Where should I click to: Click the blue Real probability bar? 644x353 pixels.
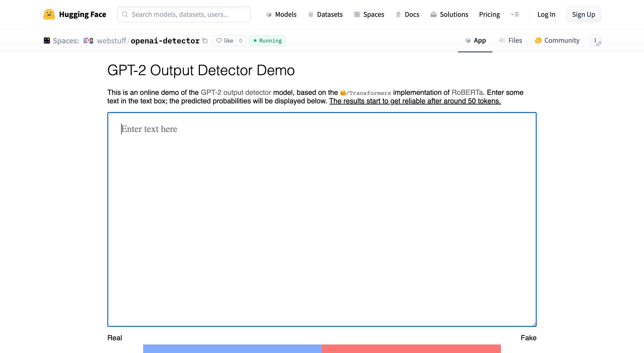[233, 349]
